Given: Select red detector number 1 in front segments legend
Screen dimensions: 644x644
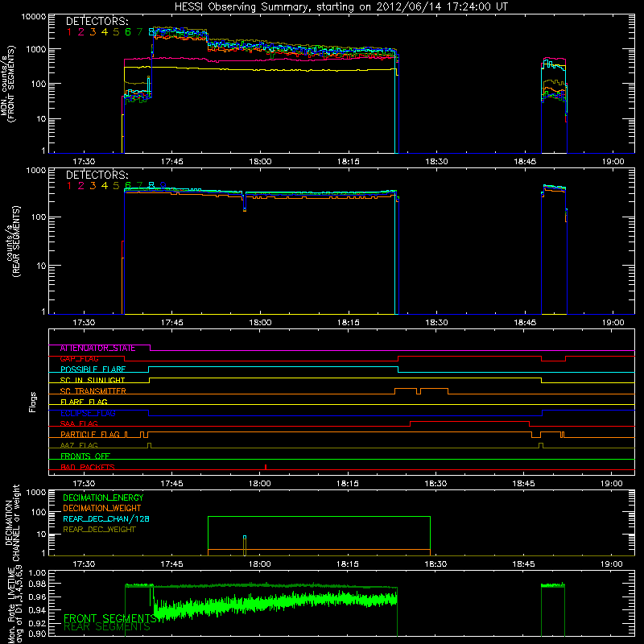Looking at the screenshot, I should coord(69,32).
